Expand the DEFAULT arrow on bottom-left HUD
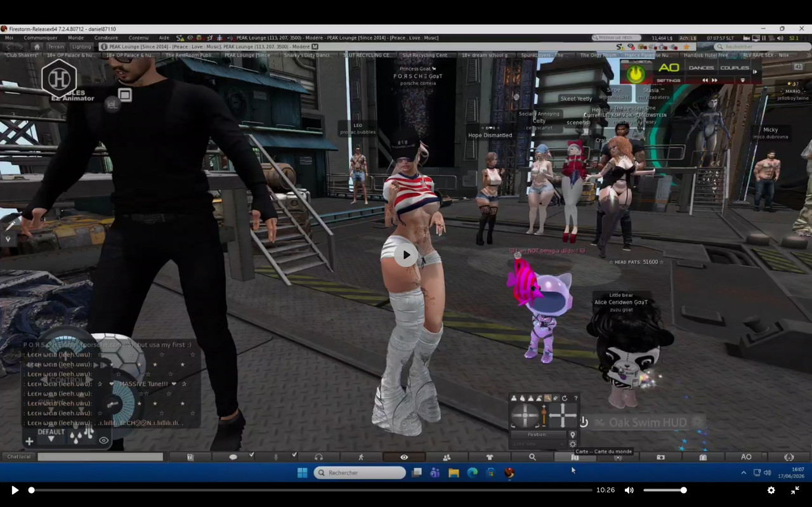The width and height of the screenshot is (812, 507). (x=51, y=439)
